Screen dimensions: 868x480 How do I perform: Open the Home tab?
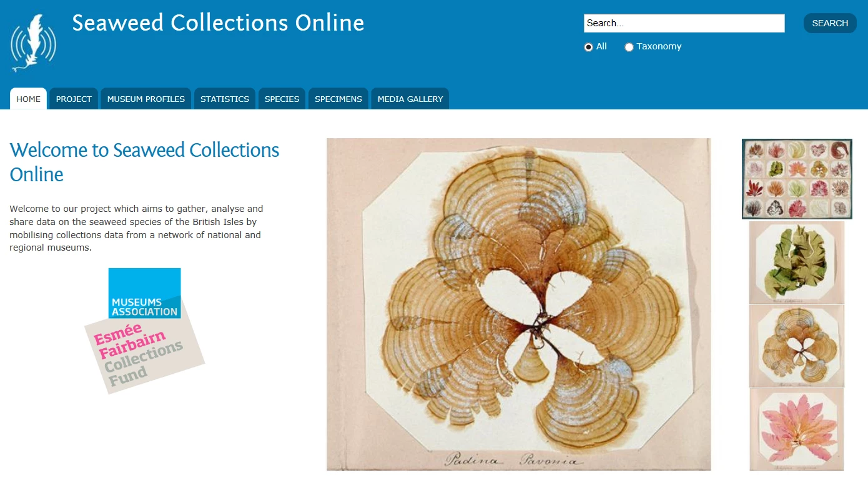pos(28,99)
